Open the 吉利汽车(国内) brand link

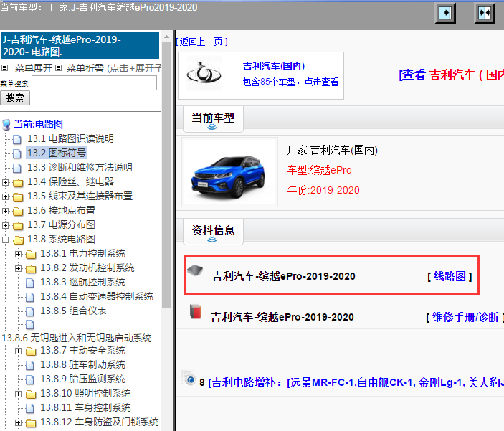pyautogui.click(x=274, y=66)
